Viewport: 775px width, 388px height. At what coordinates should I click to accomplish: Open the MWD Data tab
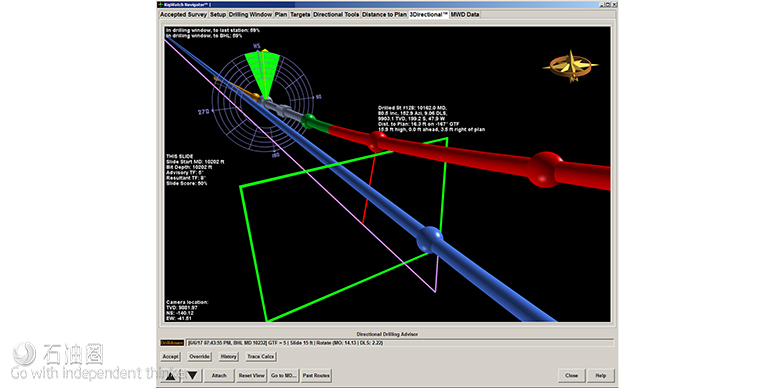click(465, 15)
